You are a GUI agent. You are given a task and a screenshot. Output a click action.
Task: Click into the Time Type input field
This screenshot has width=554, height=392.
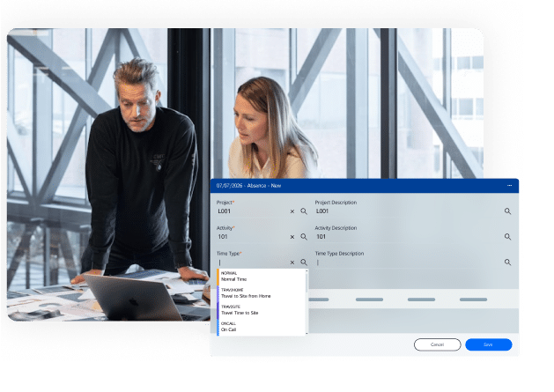coord(251,263)
